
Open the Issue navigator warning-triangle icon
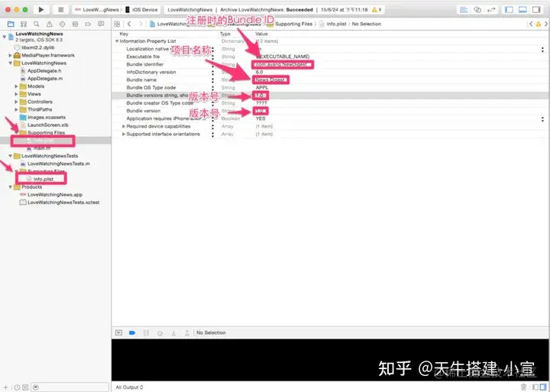(x=50, y=24)
